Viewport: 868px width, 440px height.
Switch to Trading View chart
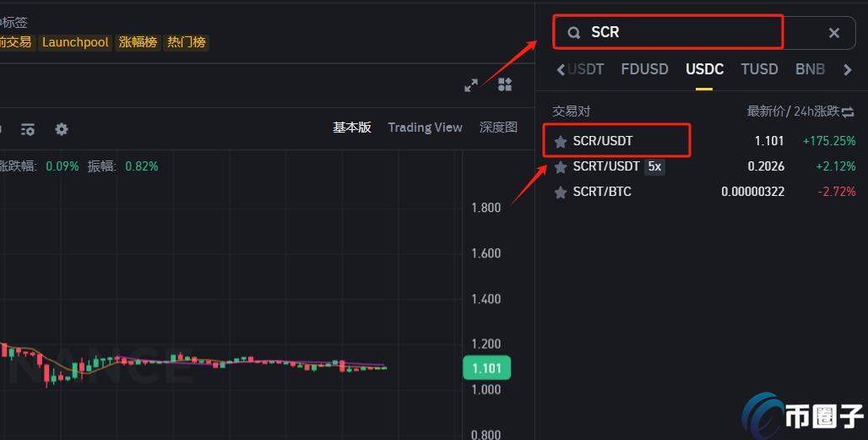(426, 128)
